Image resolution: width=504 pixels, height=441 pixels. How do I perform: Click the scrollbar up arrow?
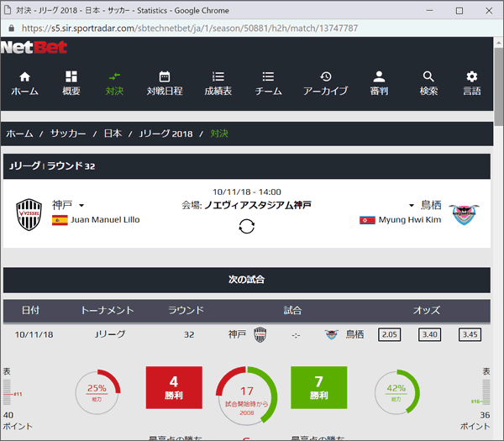coord(499,43)
